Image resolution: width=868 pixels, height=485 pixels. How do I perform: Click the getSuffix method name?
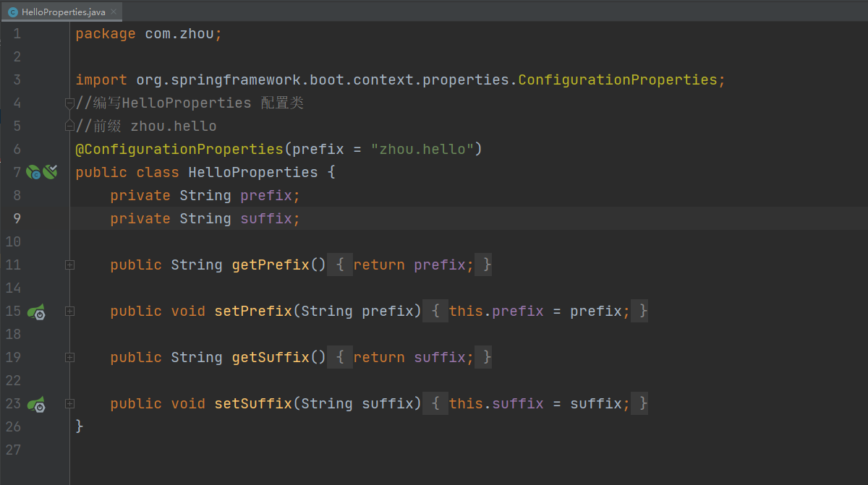(x=271, y=358)
